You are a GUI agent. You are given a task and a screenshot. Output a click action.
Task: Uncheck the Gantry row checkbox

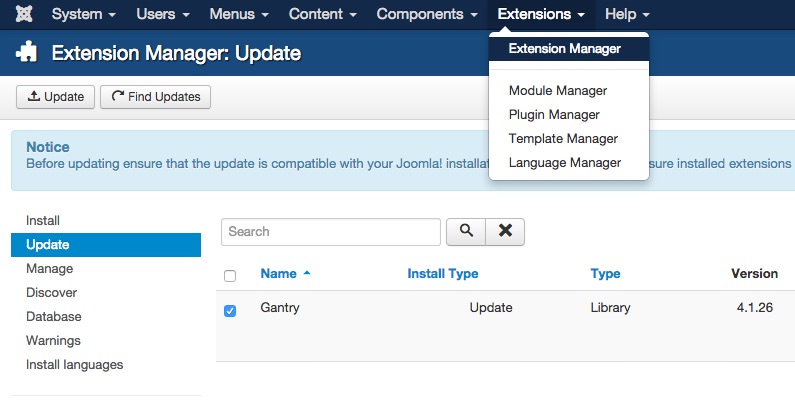pos(230,310)
